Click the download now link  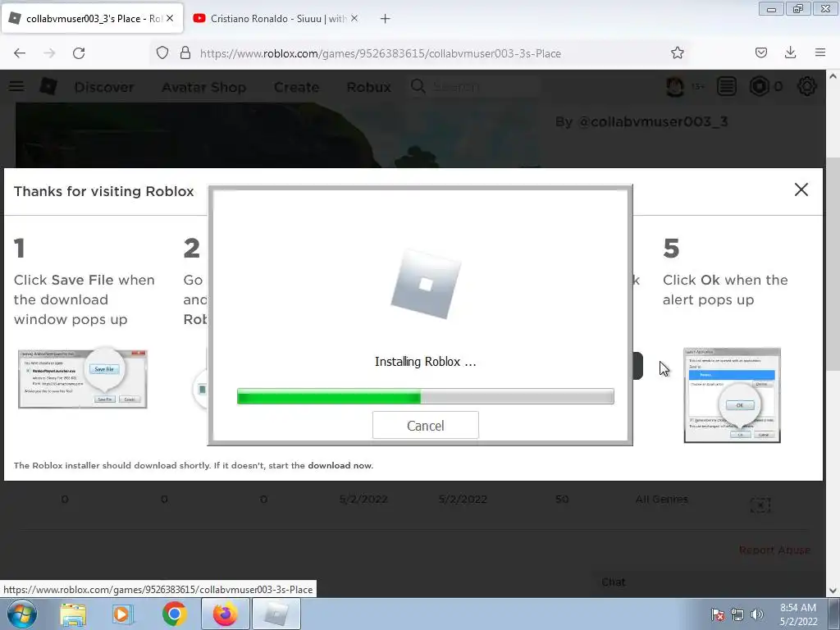(x=340, y=466)
